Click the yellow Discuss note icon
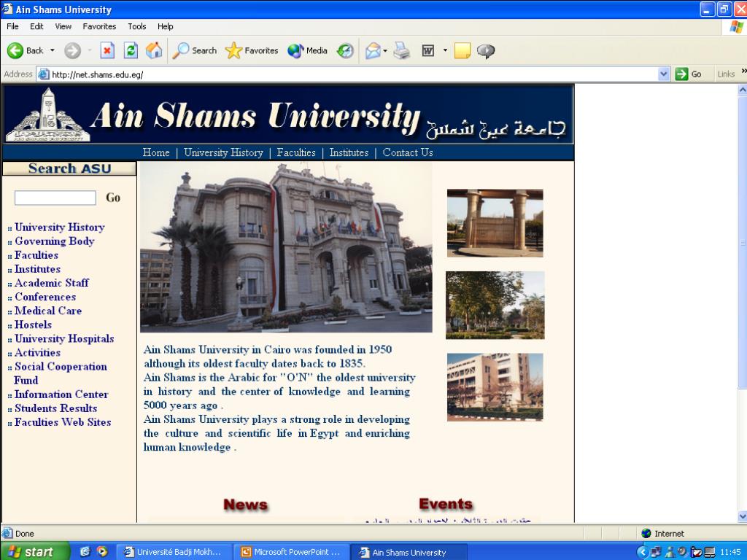Viewport: 747px width, 560px height. click(462, 50)
